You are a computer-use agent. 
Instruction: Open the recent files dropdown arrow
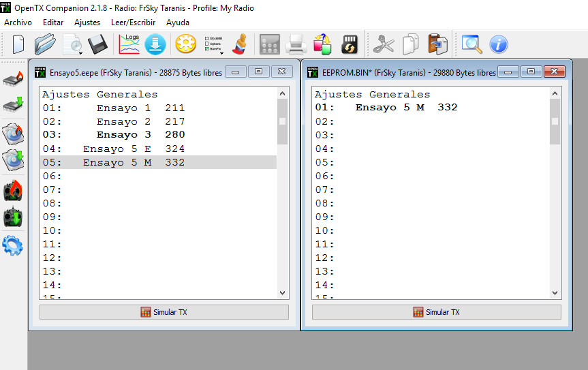(x=80, y=52)
